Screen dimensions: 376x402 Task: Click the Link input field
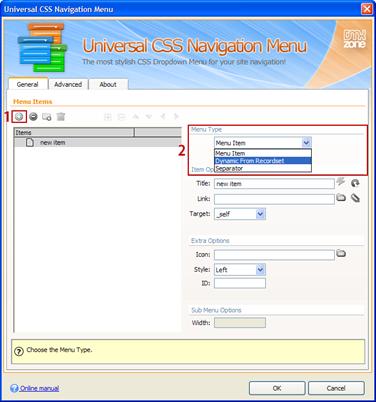coord(274,199)
